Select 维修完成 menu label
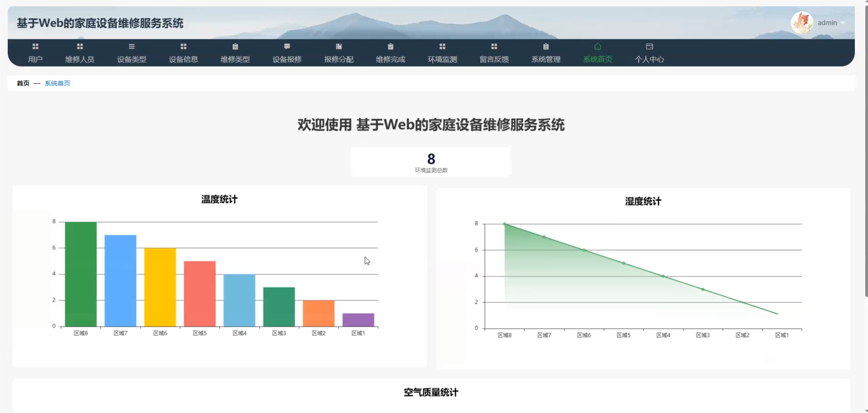 click(390, 59)
